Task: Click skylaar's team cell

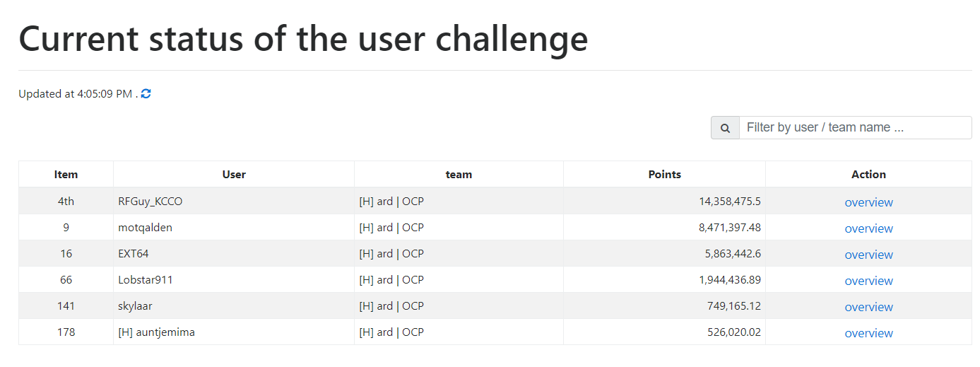Action: coord(459,305)
